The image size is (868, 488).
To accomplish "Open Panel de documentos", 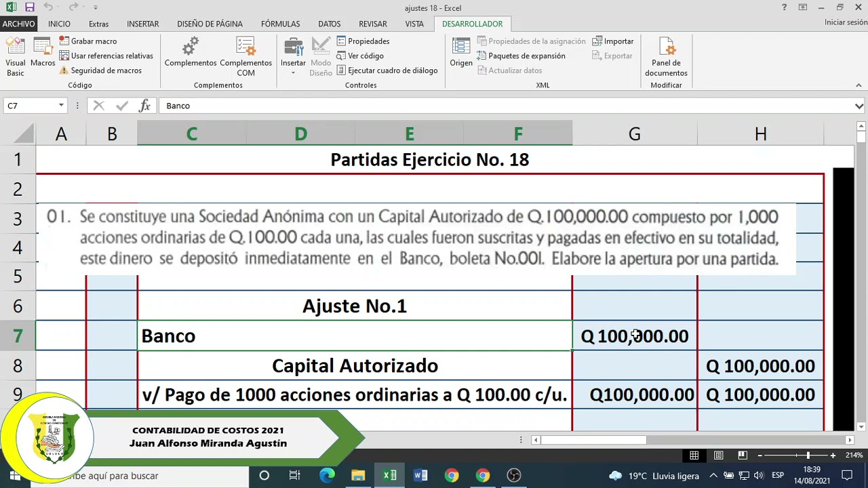I will click(666, 57).
